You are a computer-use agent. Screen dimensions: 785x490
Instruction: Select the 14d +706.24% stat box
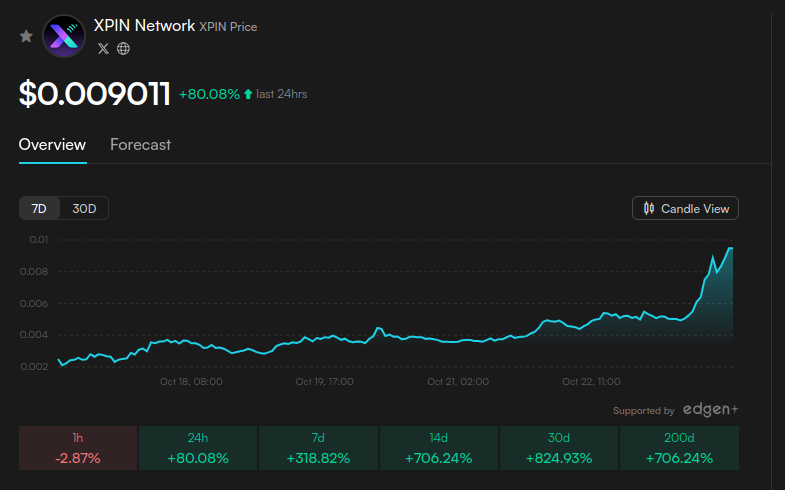click(439, 448)
